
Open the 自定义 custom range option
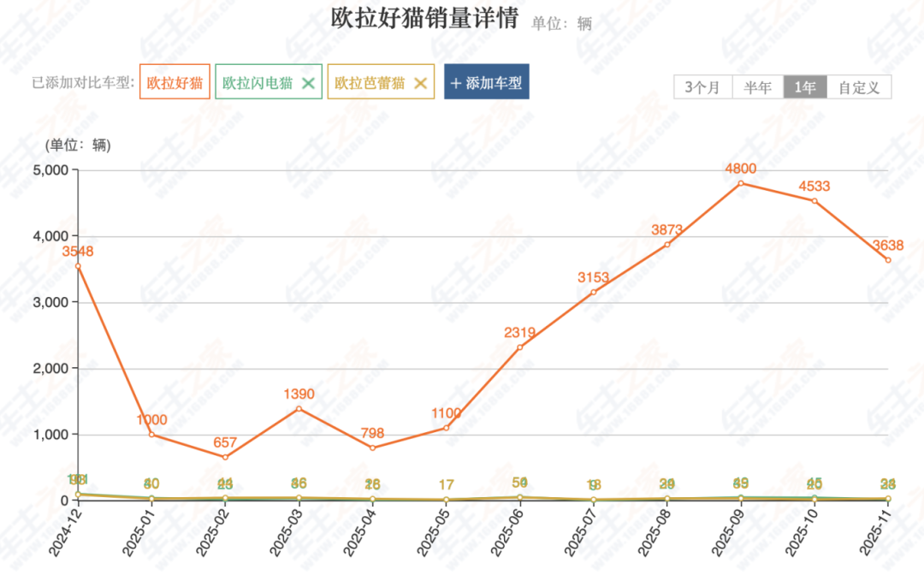coord(859,87)
